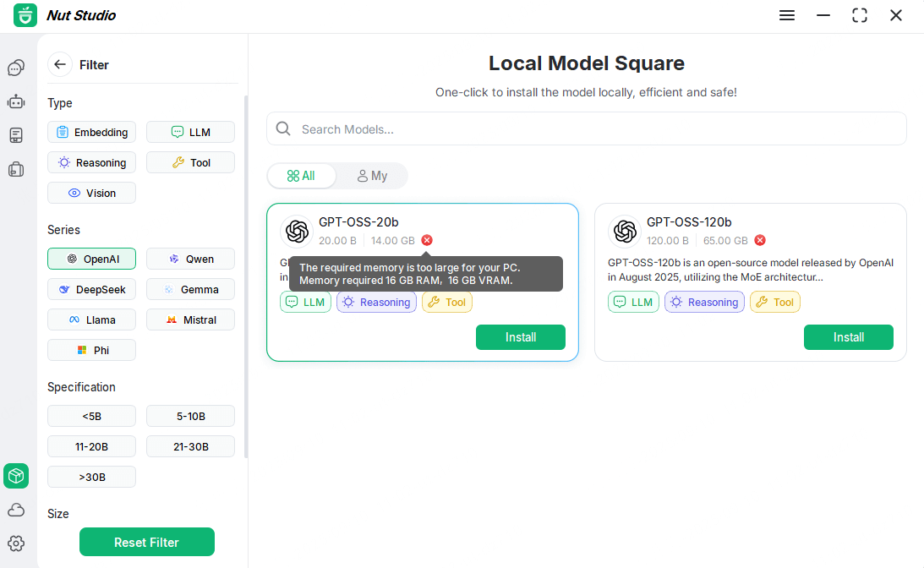Filter by 11-20B specification

91,446
